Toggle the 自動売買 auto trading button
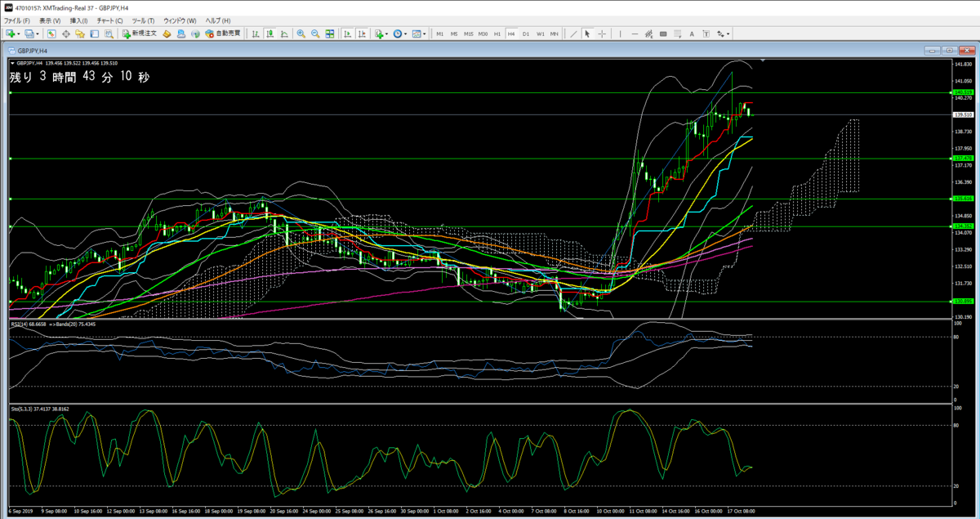The height and width of the screenshot is (519, 980). click(x=222, y=34)
